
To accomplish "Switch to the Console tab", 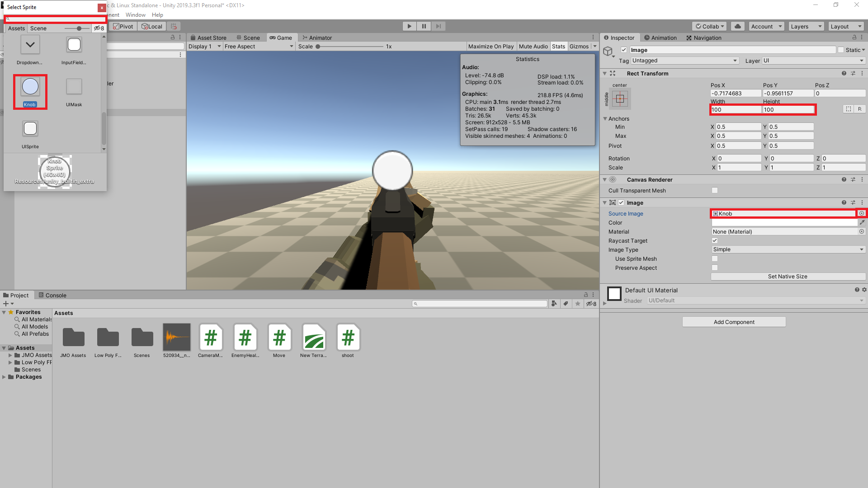I will [52, 295].
